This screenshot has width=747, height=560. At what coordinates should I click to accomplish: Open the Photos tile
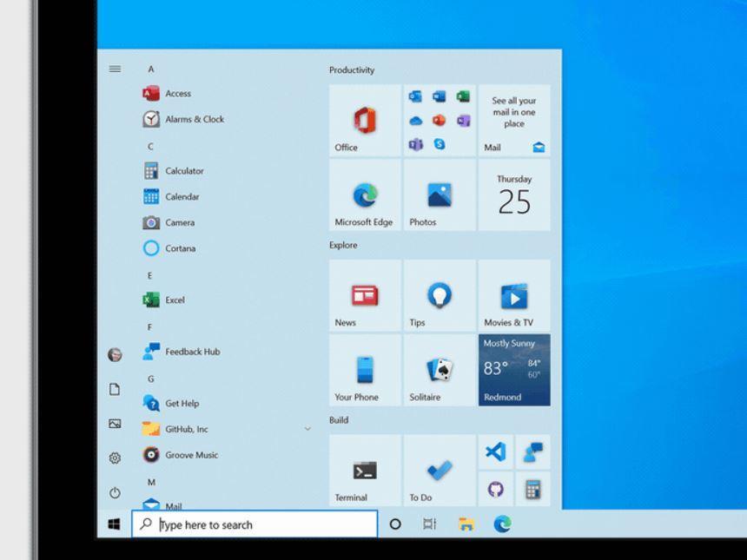pos(440,195)
